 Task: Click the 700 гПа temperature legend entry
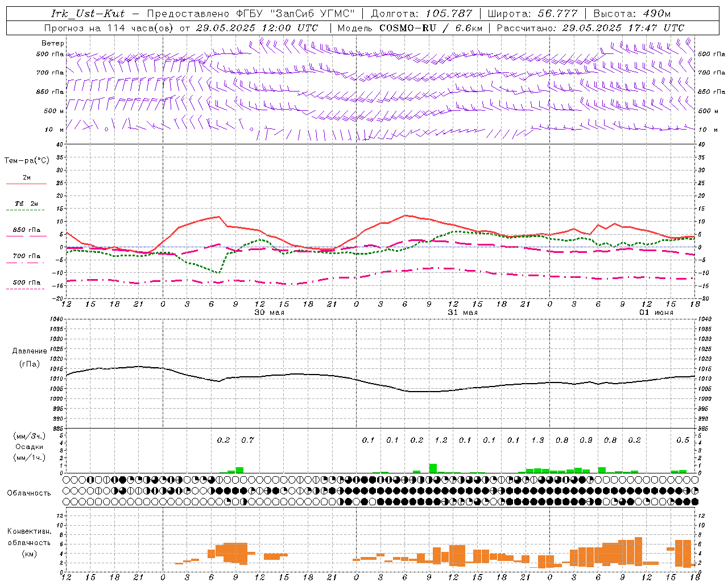26,256
